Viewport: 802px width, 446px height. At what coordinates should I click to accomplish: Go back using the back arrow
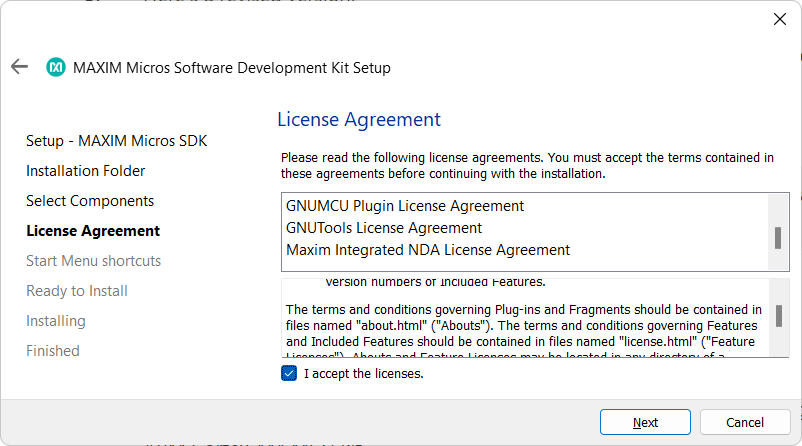point(19,66)
